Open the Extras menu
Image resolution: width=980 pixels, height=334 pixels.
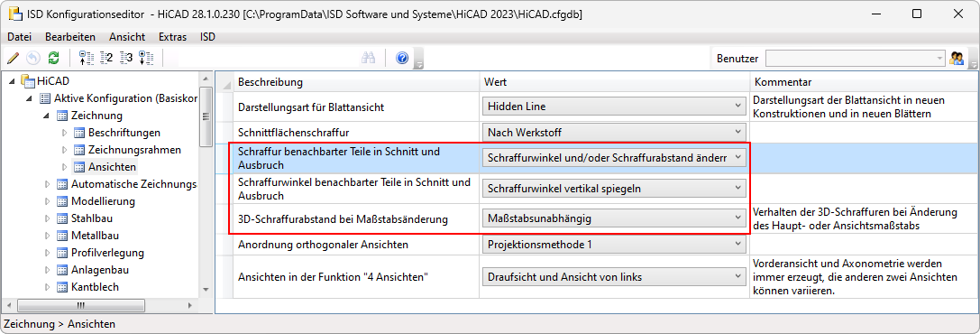(172, 37)
